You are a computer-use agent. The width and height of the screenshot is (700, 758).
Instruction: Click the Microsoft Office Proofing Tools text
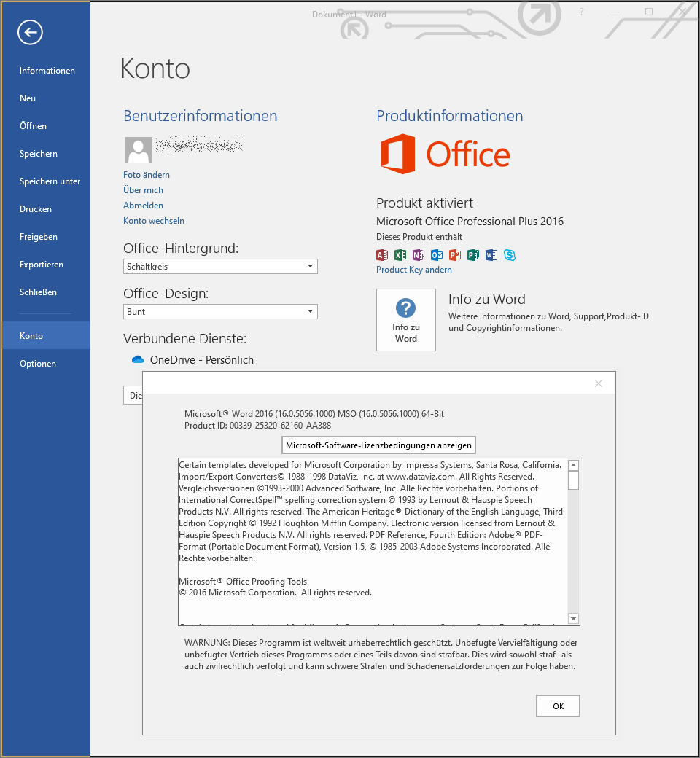click(243, 582)
